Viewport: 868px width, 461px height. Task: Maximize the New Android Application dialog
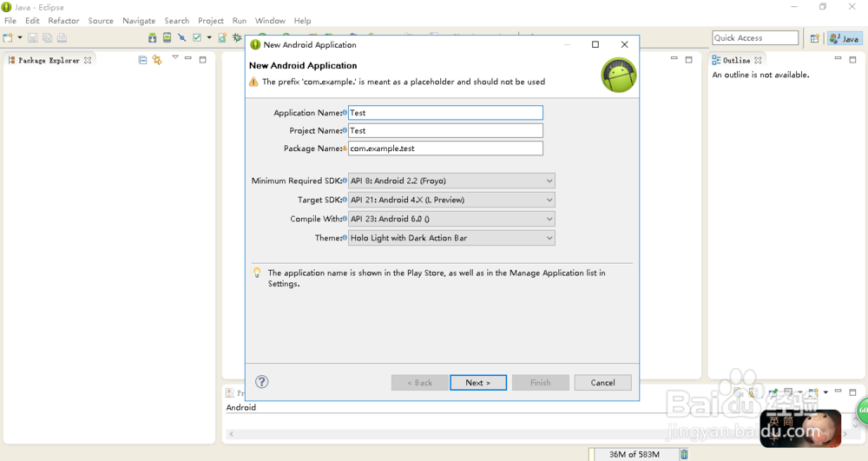[595, 44]
